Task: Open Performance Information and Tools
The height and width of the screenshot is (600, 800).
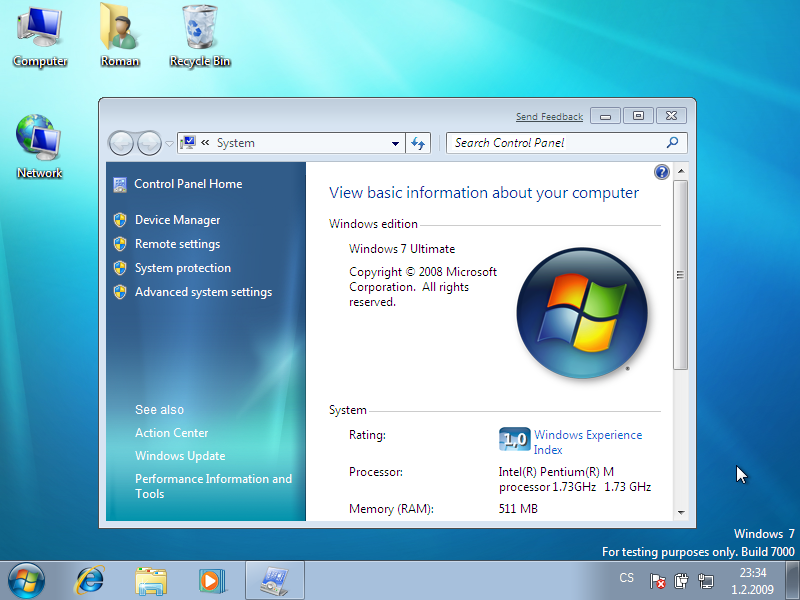Action: click(x=213, y=486)
